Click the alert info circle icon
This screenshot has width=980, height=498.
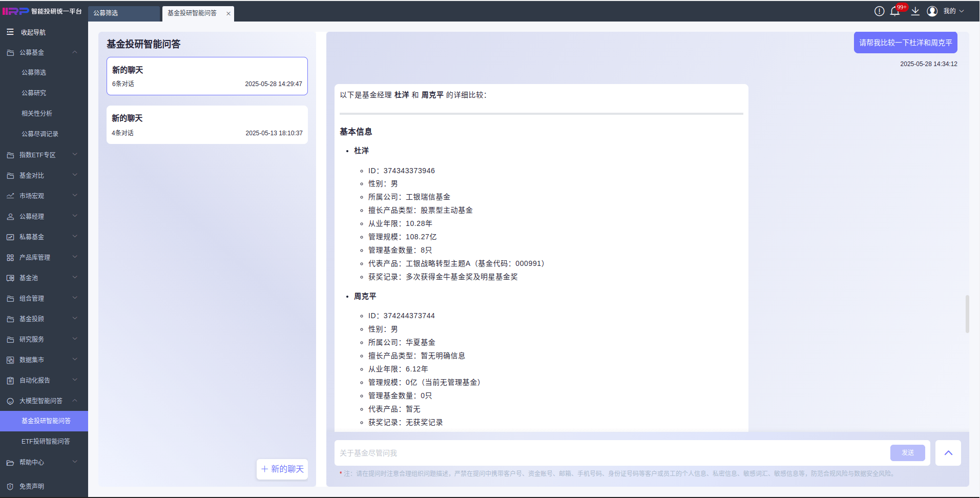879,11
